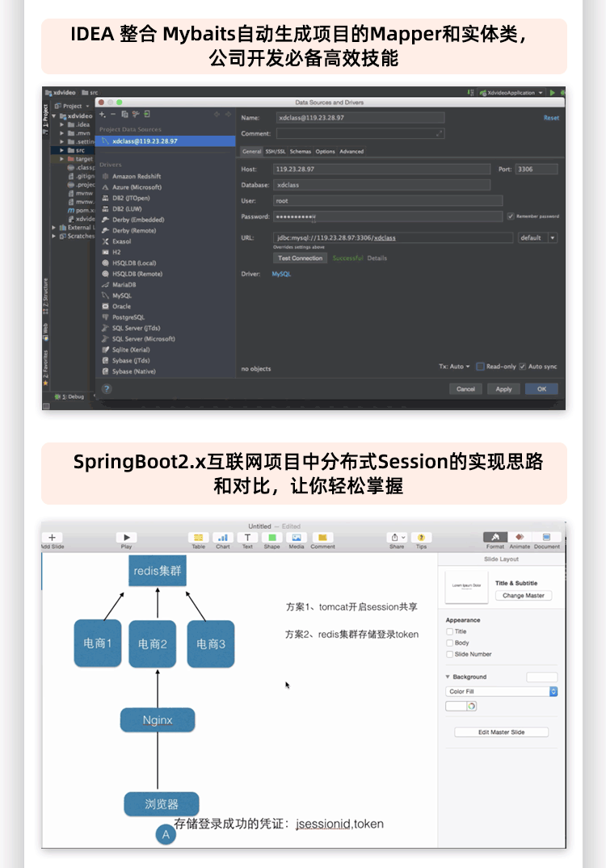The width and height of the screenshot is (606, 868).
Task: Switch to the Options tab
Action: [325, 151]
